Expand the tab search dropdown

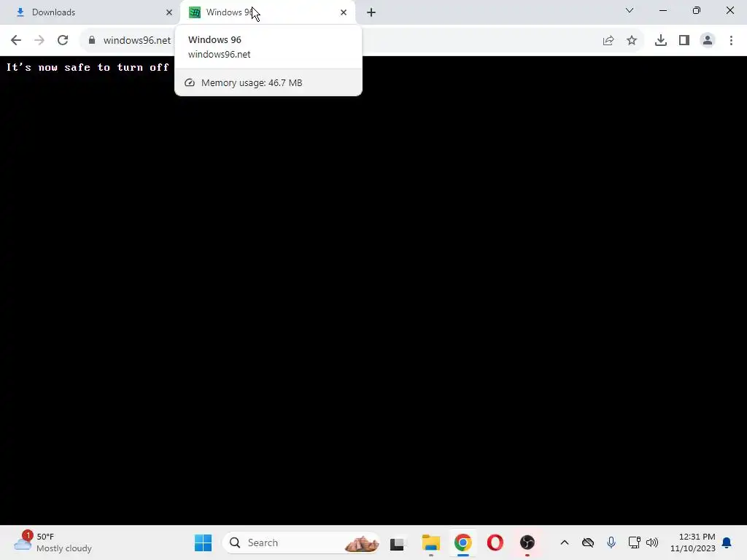(630, 10)
